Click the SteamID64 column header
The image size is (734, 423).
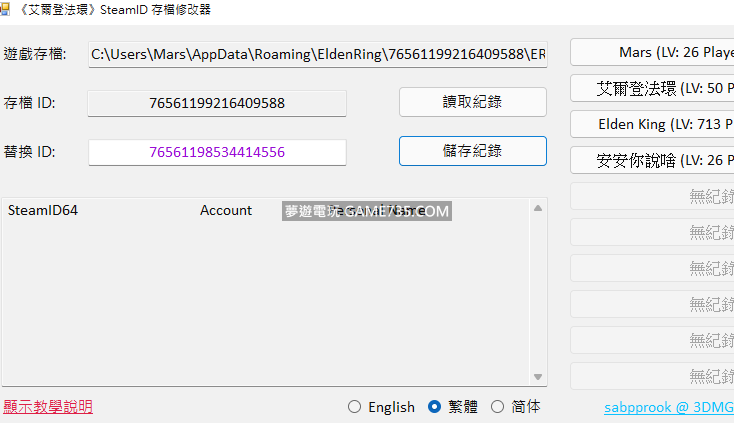point(43,211)
